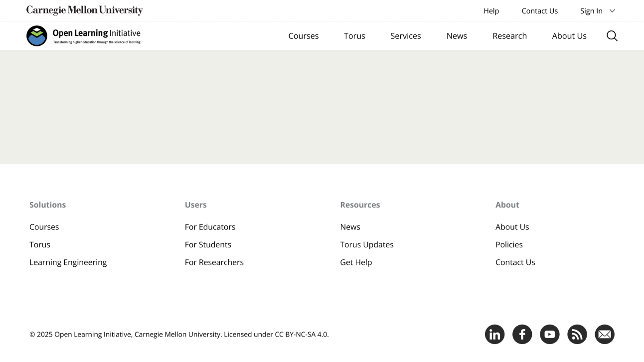Open the News navigation menu
This screenshot has height=362, width=644.
(457, 36)
